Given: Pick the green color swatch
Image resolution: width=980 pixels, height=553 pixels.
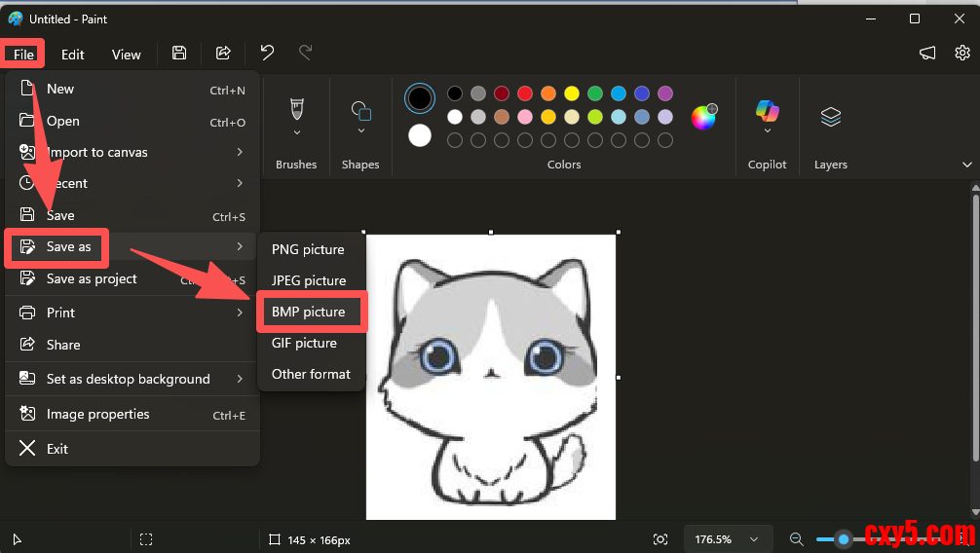Looking at the screenshot, I should [x=595, y=93].
